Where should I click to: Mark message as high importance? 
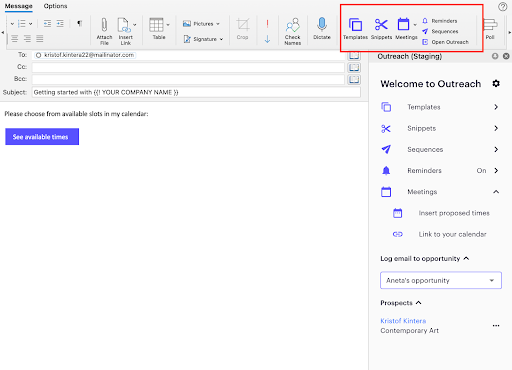coord(267,24)
